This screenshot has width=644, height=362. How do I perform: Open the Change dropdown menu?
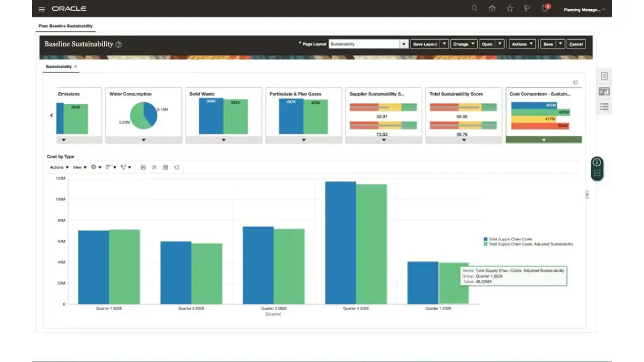pyautogui.click(x=464, y=44)
